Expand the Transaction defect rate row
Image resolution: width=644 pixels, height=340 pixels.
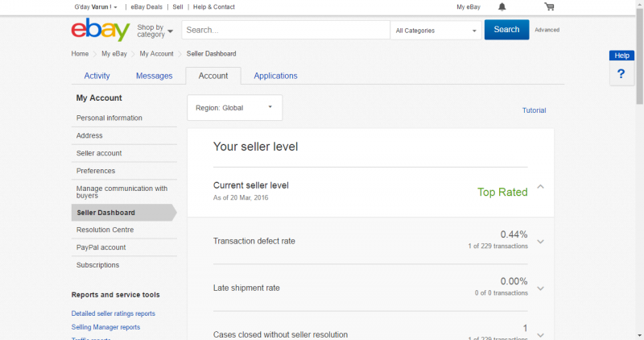(540, 242)
